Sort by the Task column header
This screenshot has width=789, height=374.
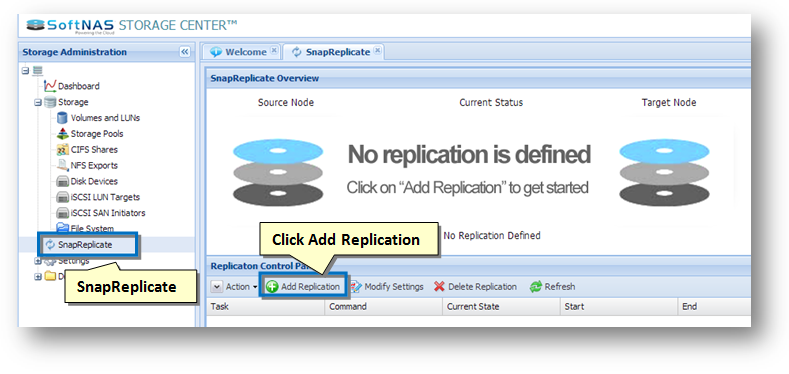[x=265, y=307]
